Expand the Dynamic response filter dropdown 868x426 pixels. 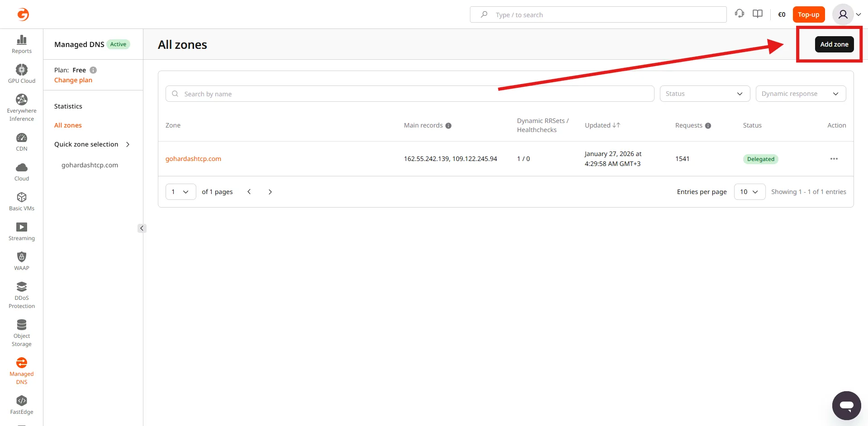(801, 94)
